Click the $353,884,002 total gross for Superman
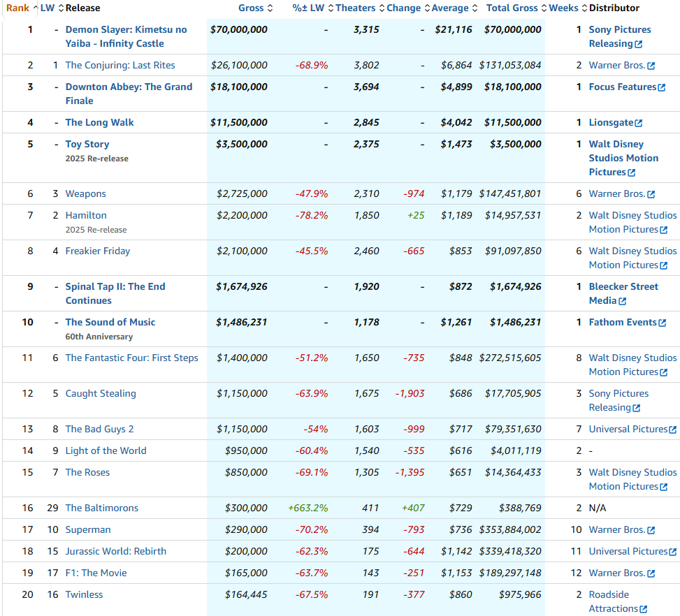Image resolution: width=680 pixels, height=616 pixels. (510, 529)
